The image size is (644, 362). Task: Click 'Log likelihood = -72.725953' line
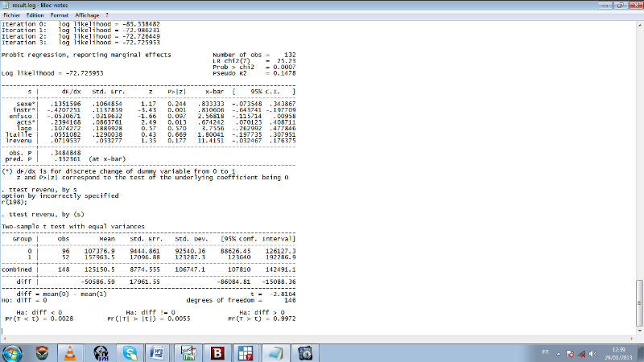pos(52,73)
